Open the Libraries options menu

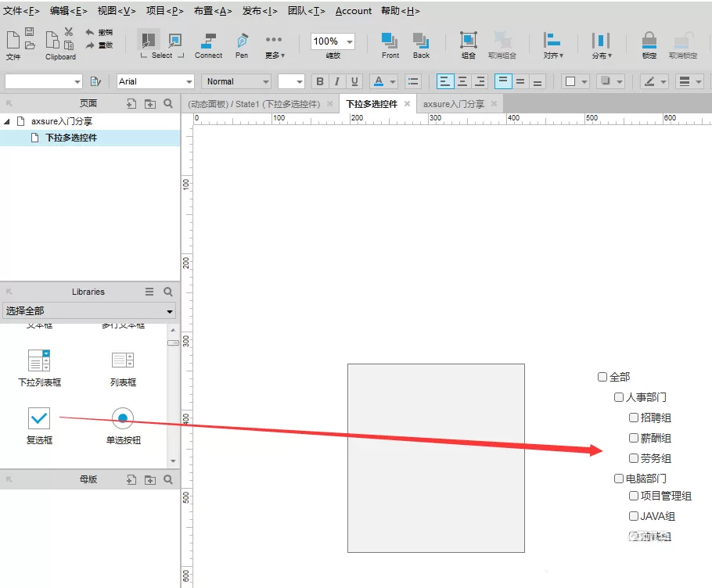[149, 292]
